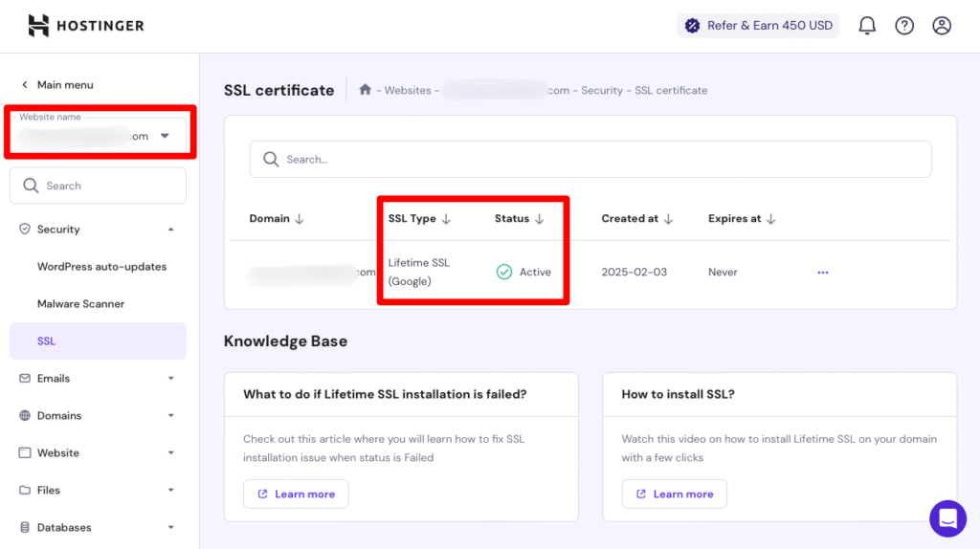Open the Website name dropdown
This screenshot has width=980, height=549.
(x=165, y=136)
